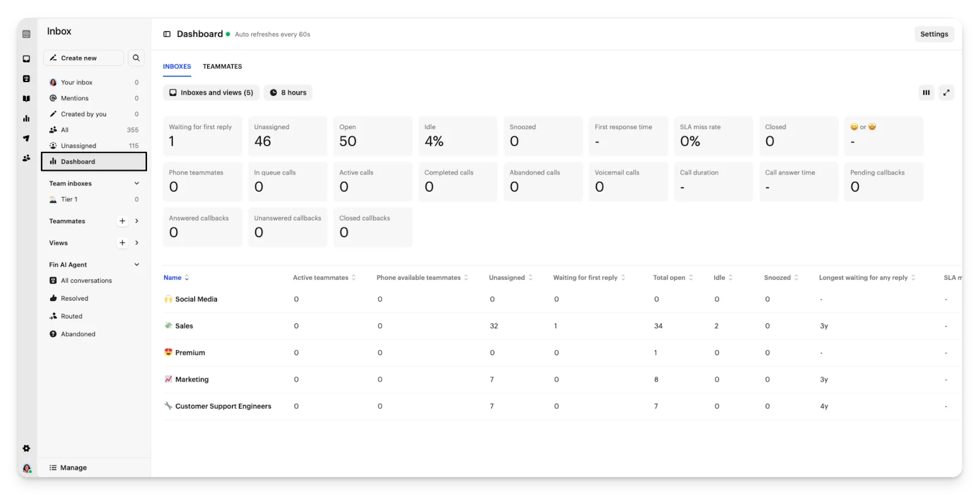This screenshot has width=980, height=495.
Task: Open the 8 hours time range dropdown
Action: click(288, 93)
